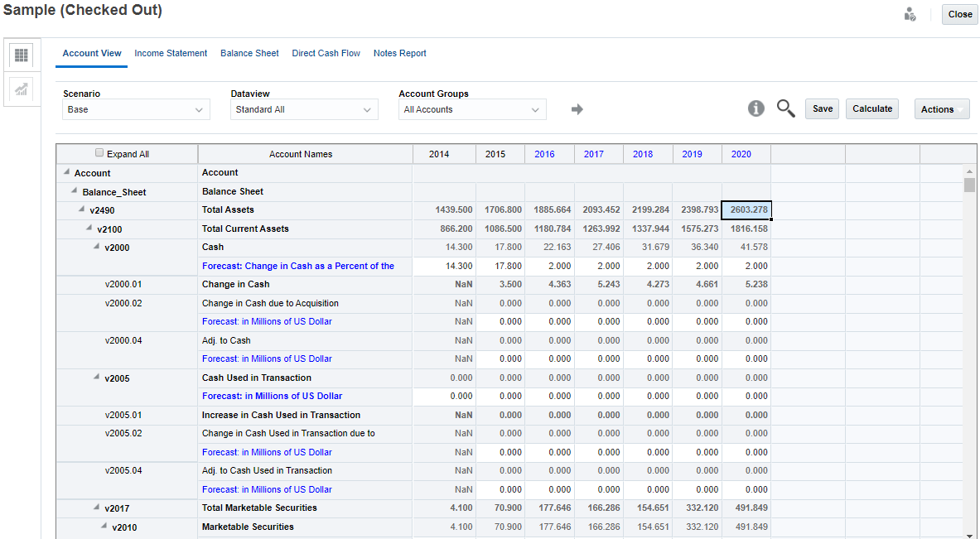Select the grid spreadsheet view icon in sidebar
Image resolution: width=980 pixels, height=539 pixels.
(22, 55)
